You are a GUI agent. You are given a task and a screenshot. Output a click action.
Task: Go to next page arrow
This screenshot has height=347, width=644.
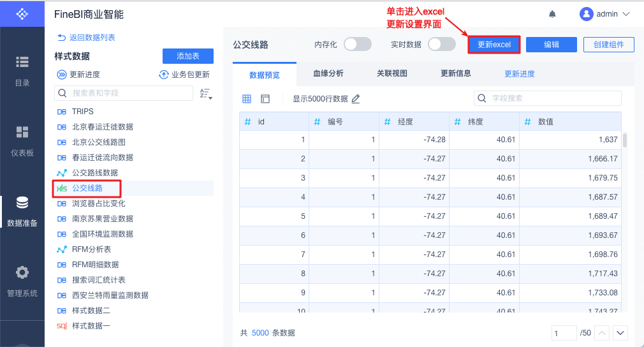(620, 333)
